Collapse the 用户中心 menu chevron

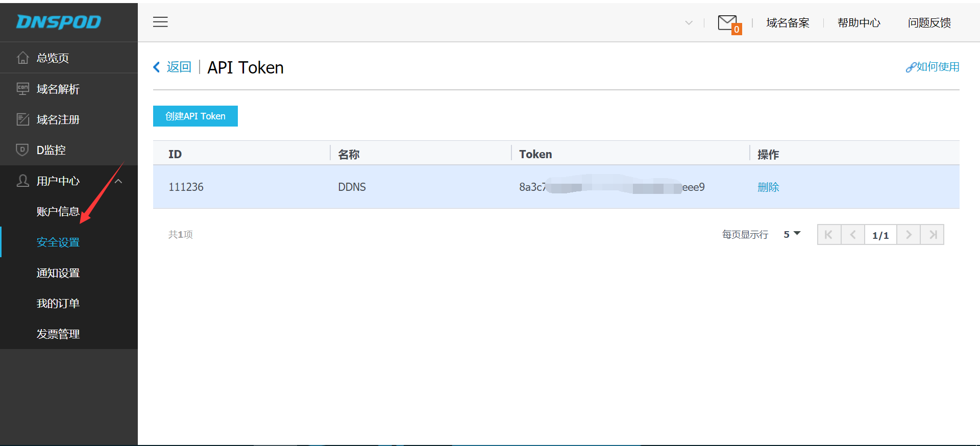click(x=118, y=181)
